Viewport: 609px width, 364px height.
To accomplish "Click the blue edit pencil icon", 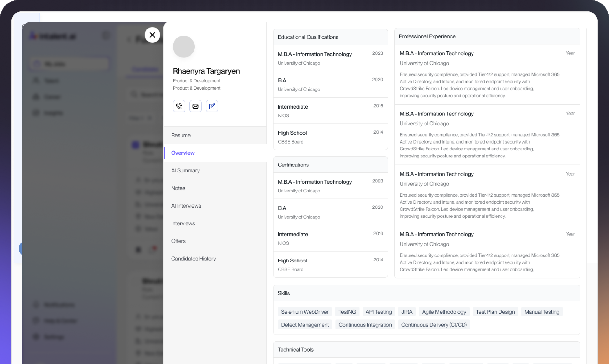I will click(x=212, y=106).
